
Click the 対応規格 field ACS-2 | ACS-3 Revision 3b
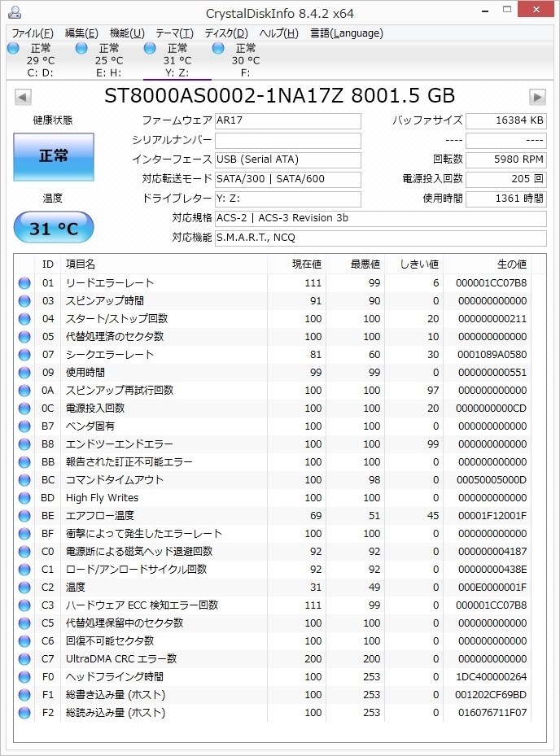tap(381, 218)
